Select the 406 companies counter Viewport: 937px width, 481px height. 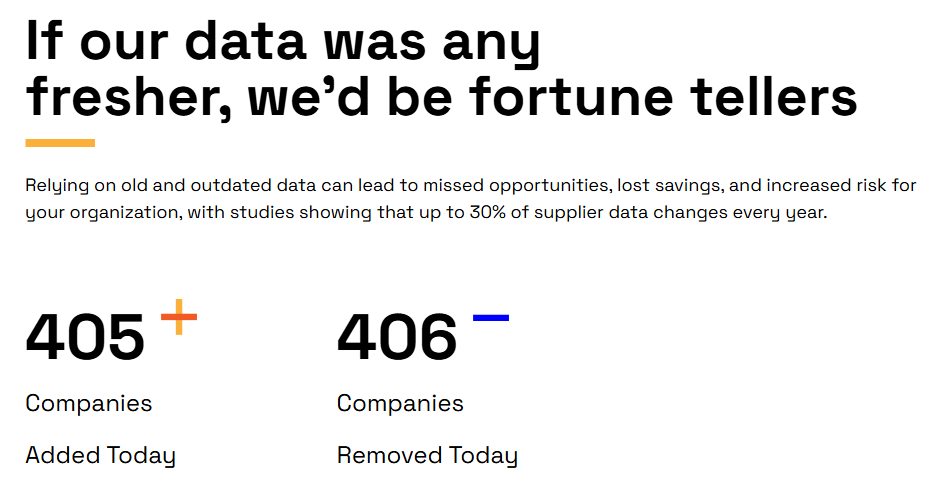(397, 337)
